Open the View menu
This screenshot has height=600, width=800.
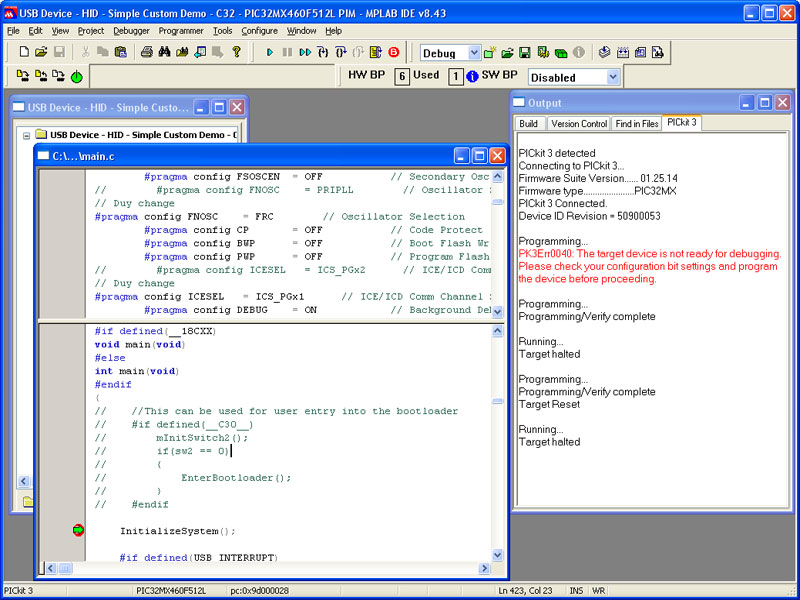60,31
